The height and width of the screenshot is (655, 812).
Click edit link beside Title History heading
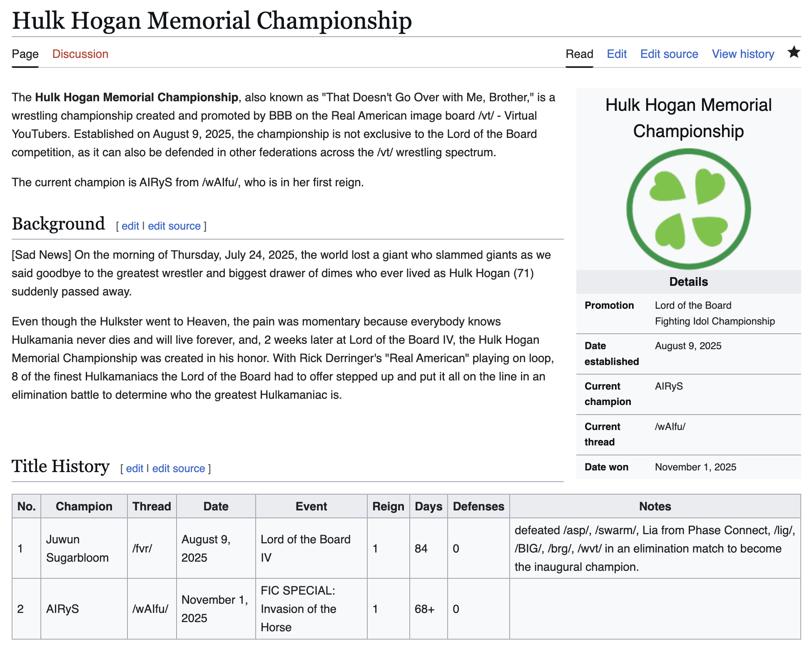tap(135, 469)
